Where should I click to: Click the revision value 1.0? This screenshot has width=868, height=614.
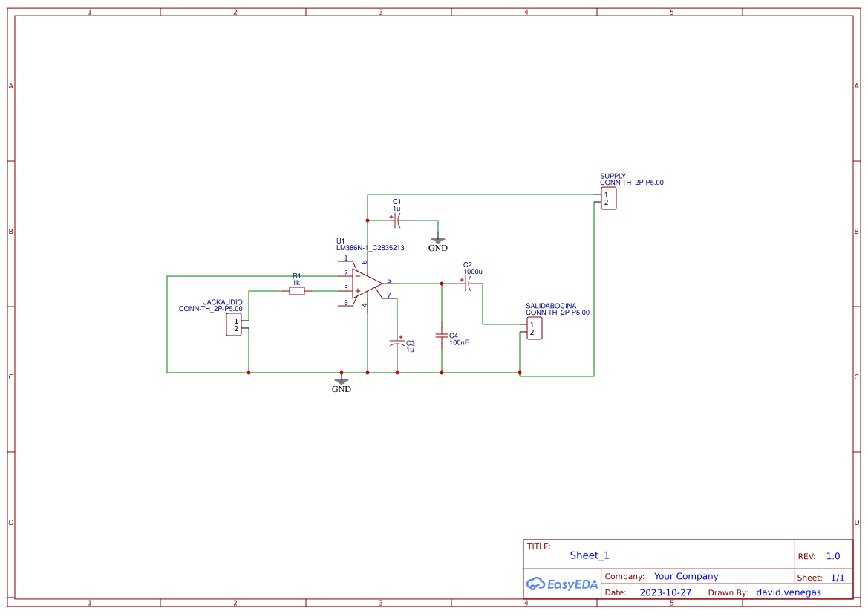[x=832, y=555]
